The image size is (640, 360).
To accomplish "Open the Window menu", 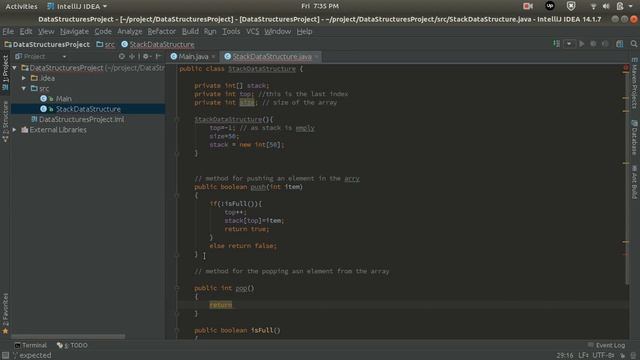I will click(278, 31).
